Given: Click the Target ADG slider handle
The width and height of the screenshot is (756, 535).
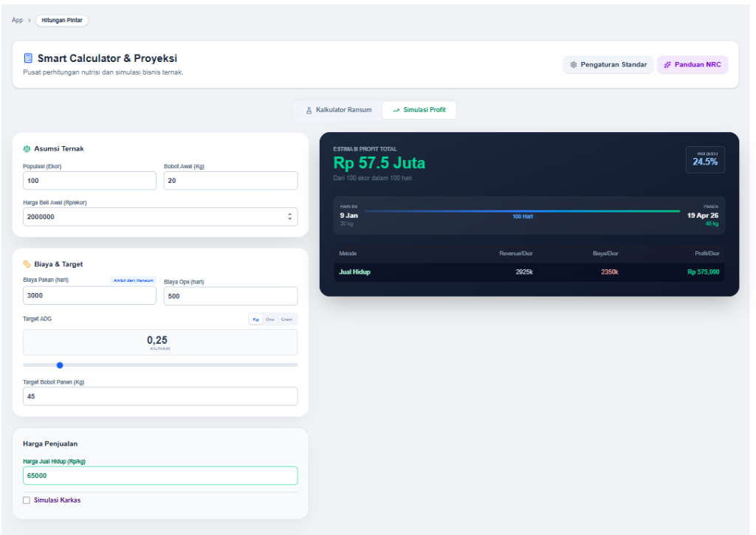Looking at the screenshot, I should point(60,365).
